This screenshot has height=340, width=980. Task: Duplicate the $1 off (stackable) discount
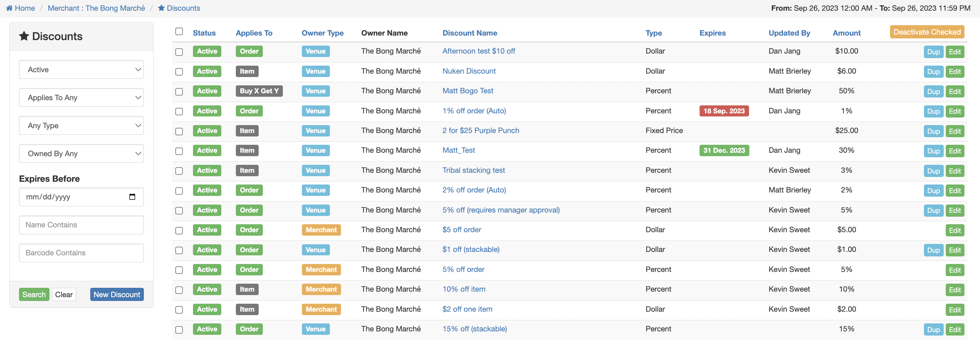933,250
